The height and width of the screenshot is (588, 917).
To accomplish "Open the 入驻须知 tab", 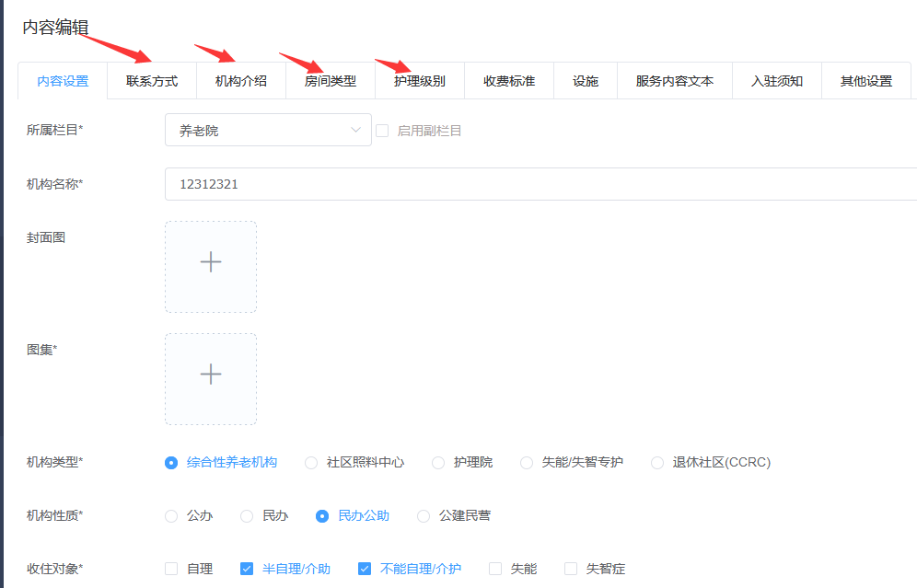I will pos(777,81).
